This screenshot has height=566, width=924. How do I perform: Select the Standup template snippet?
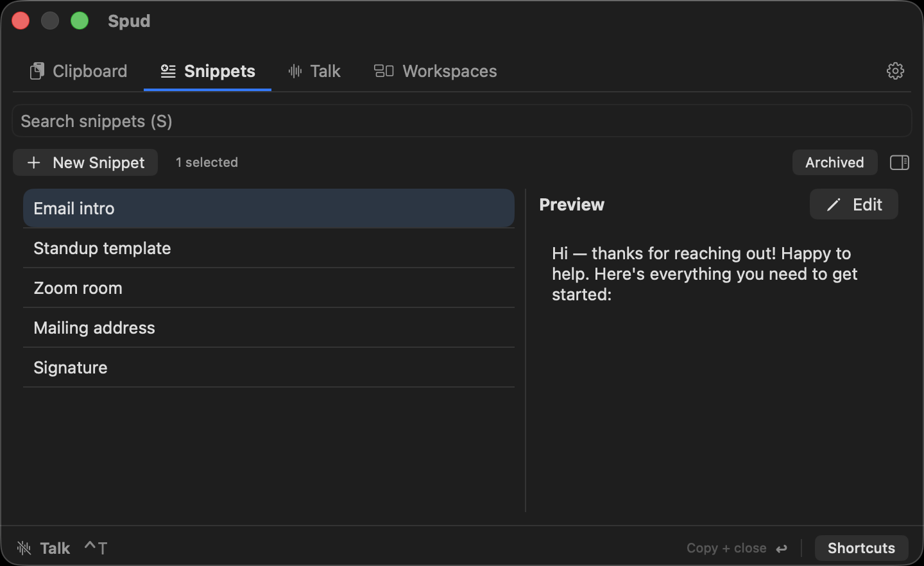pyautogui.click(x=269, y=248)
